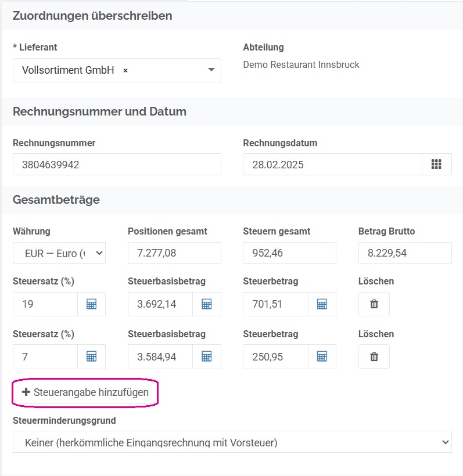Delete the 7 percent tax row
The image size is (463, 476).
tap(374, 356)
